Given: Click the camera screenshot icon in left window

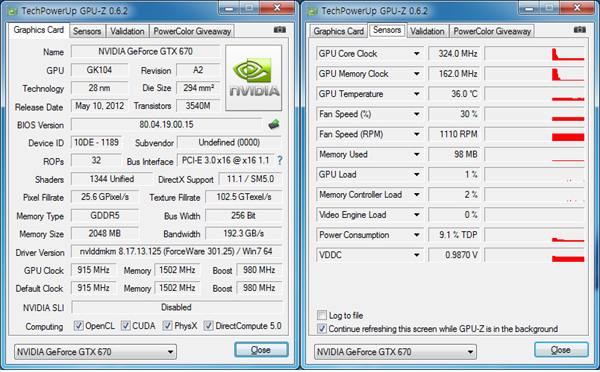Looking at the screenshot, I should tap(280, 29).
